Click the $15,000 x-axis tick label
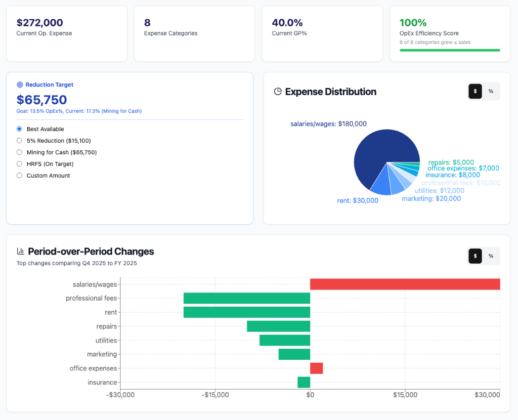 (x=405, y=395)
